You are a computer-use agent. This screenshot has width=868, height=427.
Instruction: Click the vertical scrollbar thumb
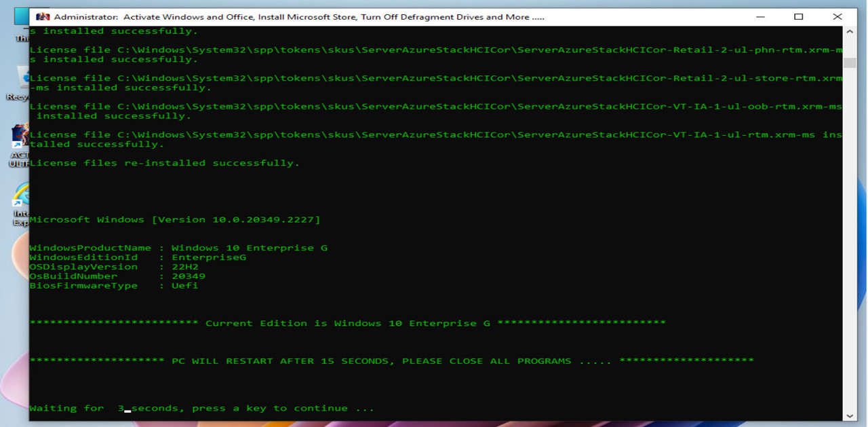(x=848, y=62)
